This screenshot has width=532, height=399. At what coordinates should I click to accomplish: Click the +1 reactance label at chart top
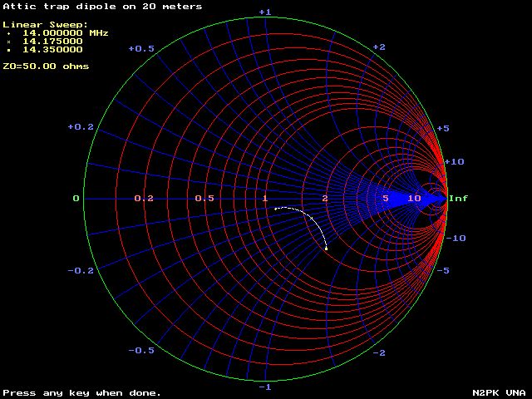coord(265,12)
